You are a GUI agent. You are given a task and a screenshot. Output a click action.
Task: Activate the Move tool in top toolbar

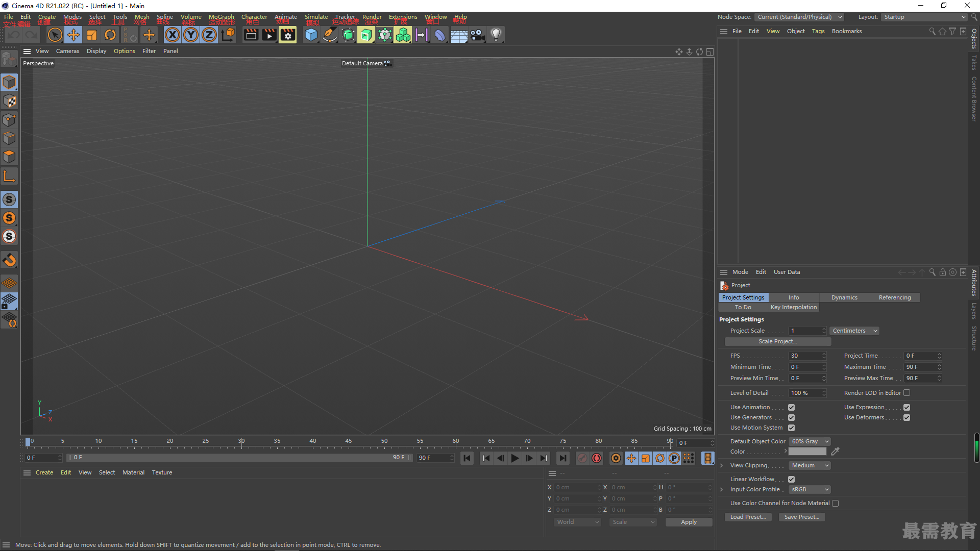pos(73,35)
